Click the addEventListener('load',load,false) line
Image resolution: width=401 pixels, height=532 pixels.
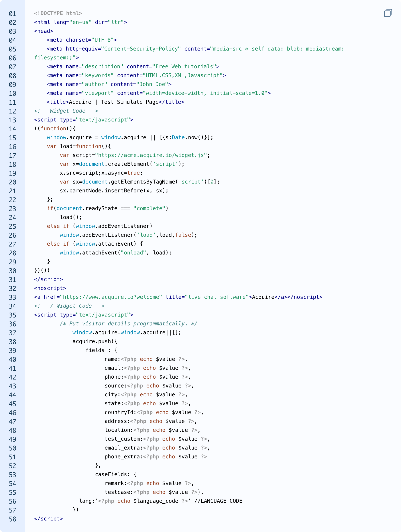pyautogui.click(x=128, y=235)
